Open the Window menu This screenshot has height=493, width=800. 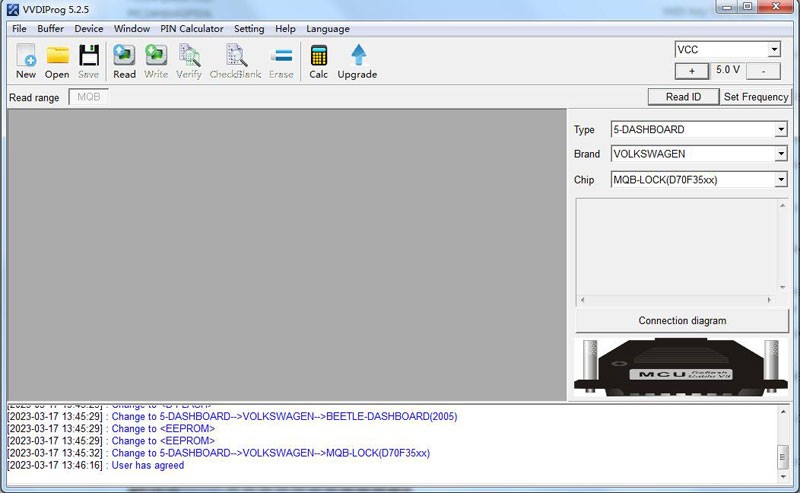pos(132,29)
